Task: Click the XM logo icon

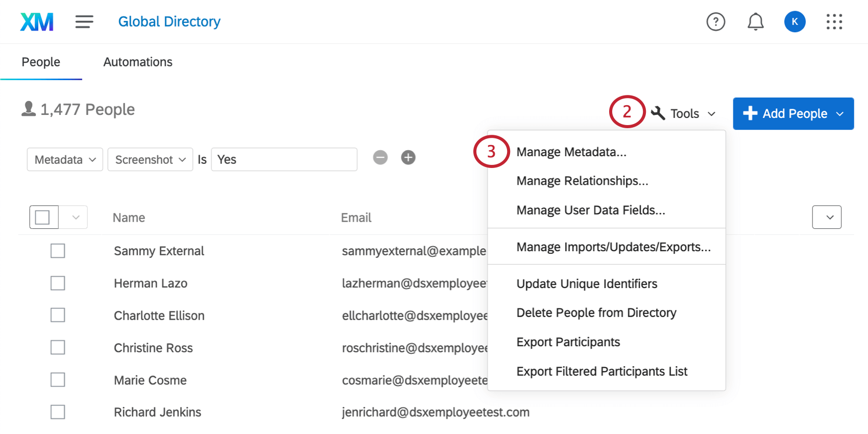Action: coord(37,22)
